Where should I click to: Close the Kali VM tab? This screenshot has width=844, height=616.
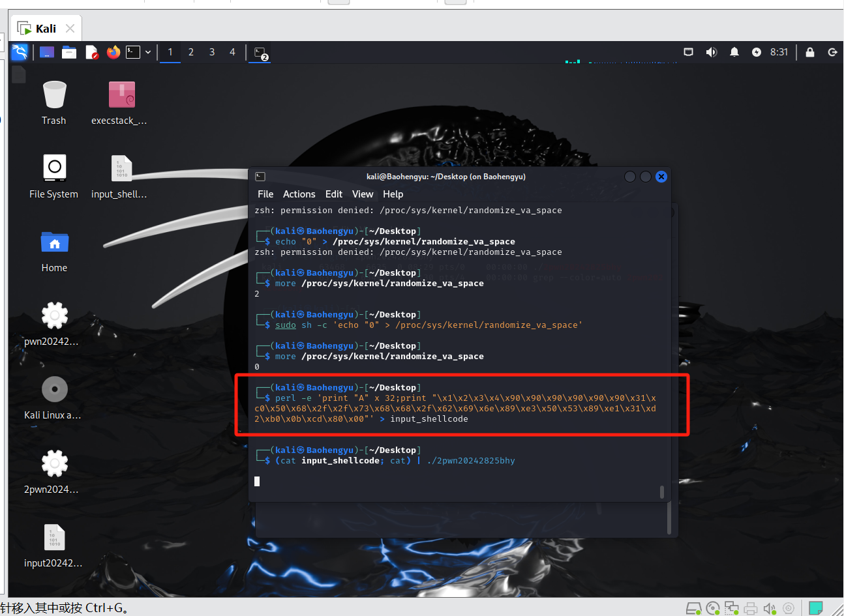pyautogui.click(x=70, y=29)
